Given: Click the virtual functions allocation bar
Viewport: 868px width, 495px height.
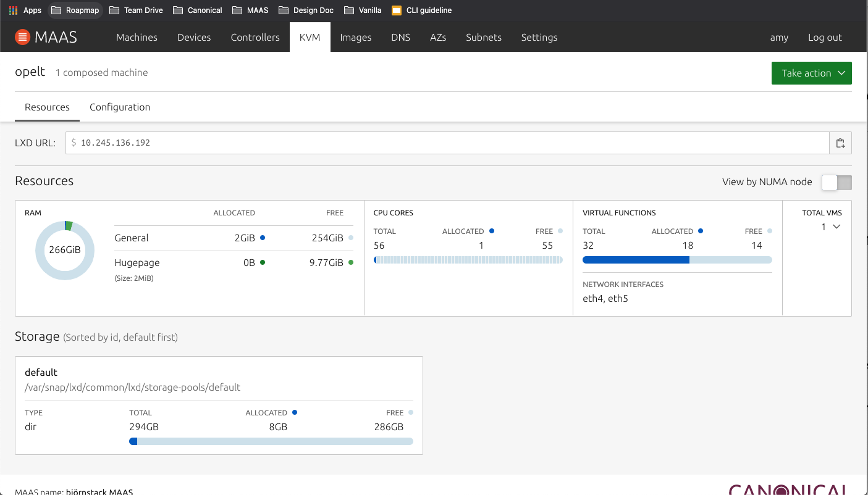Looking at the screenshot, I should click(677, 260).
